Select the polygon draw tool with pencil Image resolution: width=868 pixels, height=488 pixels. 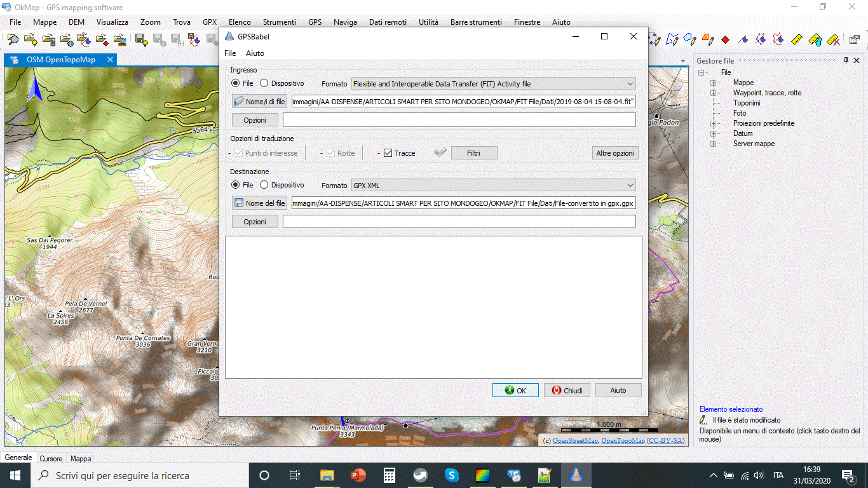click(672, 40)
